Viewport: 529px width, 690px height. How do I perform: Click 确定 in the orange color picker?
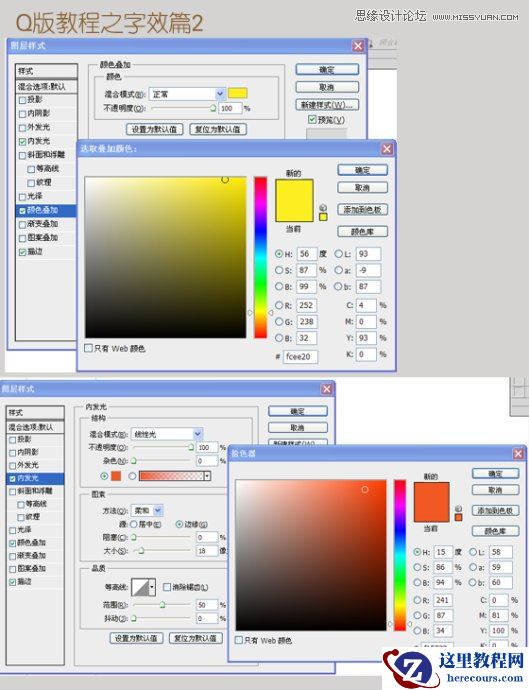[x=495, y=473]
